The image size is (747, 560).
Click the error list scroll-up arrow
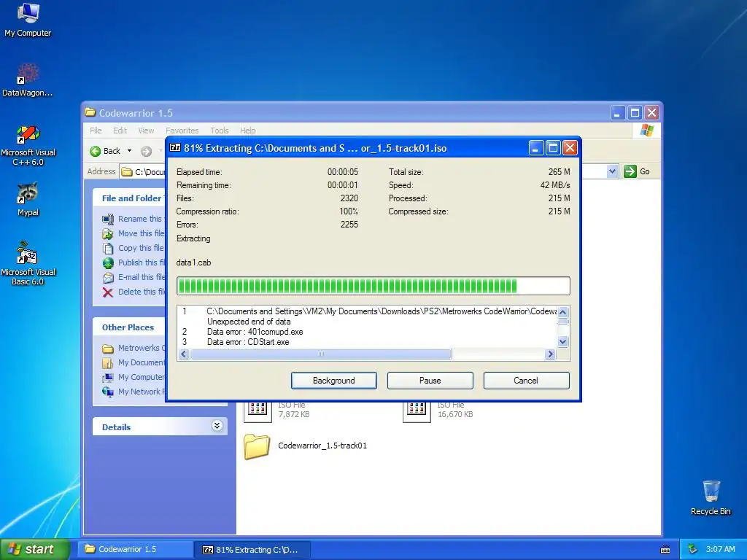point(562,312)
